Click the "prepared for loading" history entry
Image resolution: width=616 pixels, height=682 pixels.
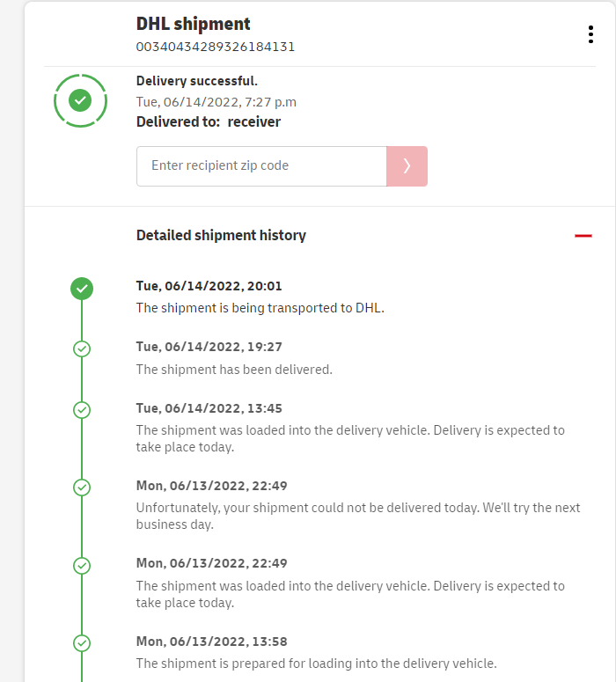click(316, 664)
